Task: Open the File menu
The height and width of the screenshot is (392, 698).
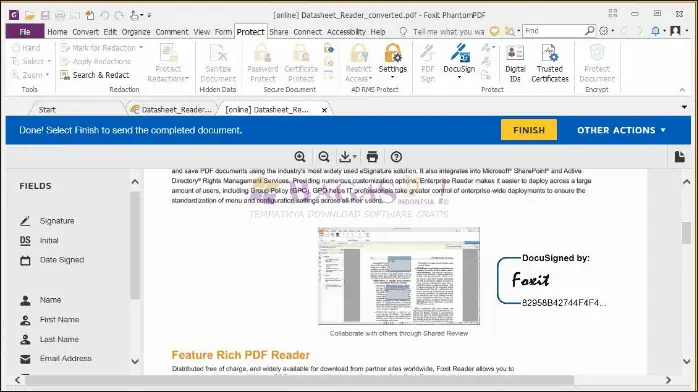Action: (25, 32)
